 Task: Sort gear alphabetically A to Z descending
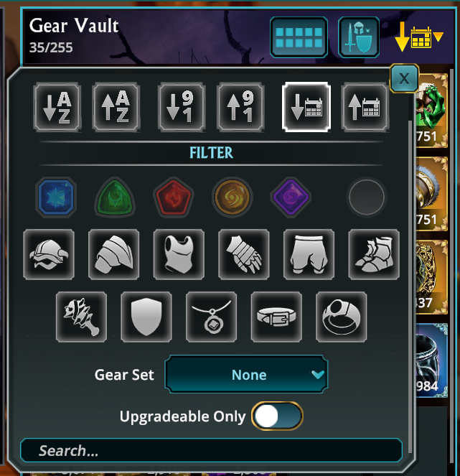(x=57, y=107)
